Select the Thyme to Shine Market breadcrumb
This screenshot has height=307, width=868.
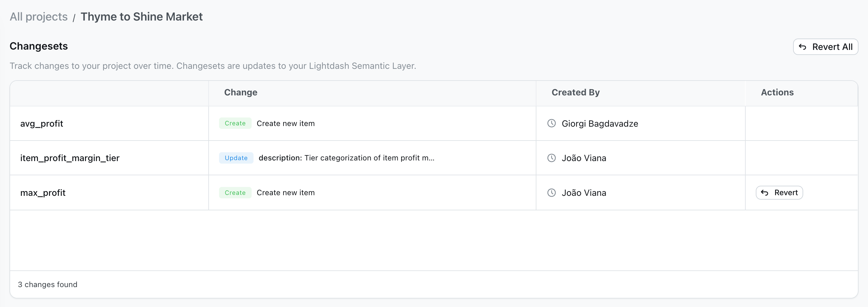click(x=142, y=16)
